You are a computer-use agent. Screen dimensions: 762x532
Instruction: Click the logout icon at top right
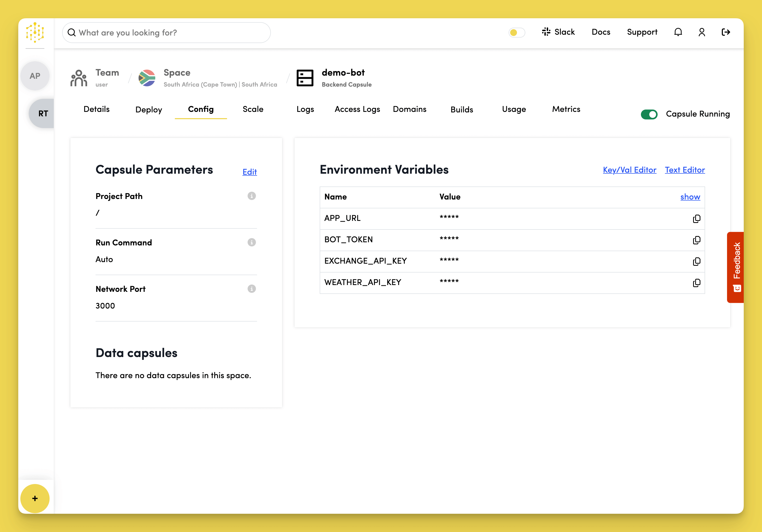coord(726,32)
